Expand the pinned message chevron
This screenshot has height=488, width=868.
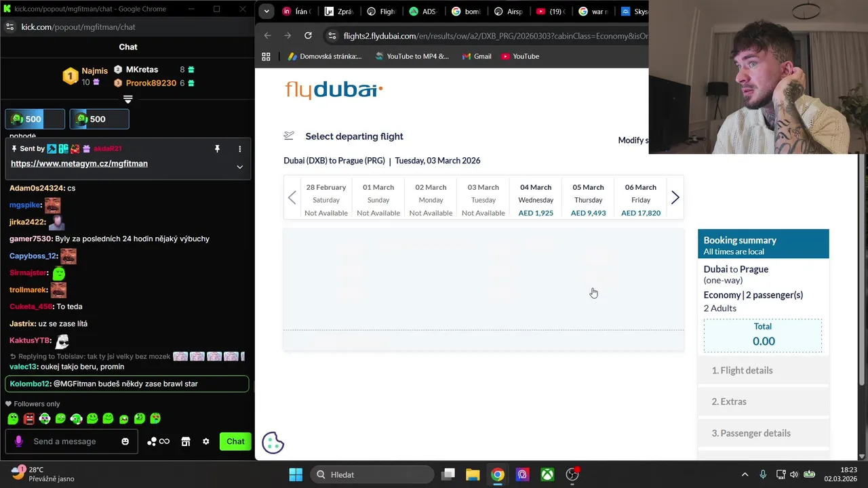point(239,167)
